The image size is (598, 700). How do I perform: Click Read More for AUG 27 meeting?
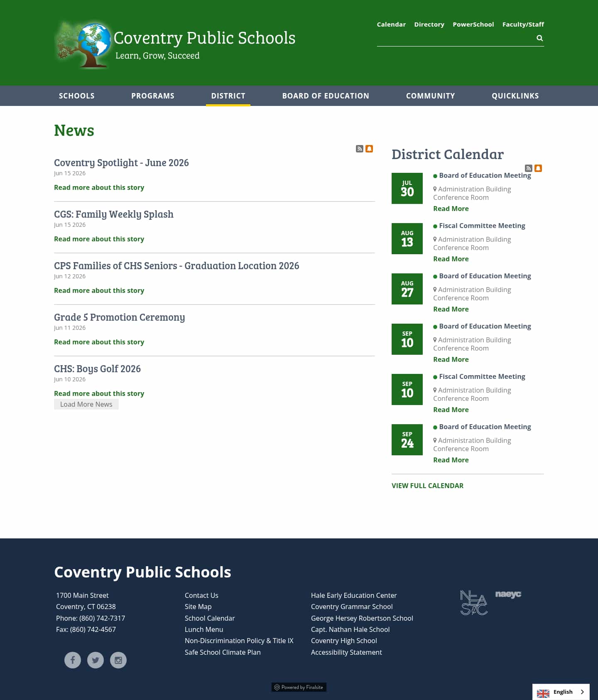coord(451,309)
